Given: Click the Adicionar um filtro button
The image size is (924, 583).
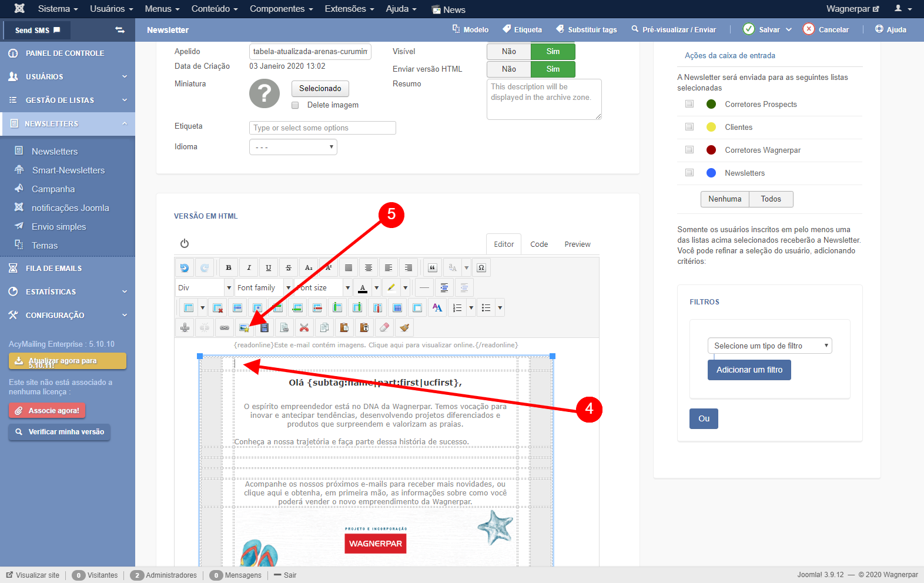Looking at the screenshot, I should pos(749,370).
